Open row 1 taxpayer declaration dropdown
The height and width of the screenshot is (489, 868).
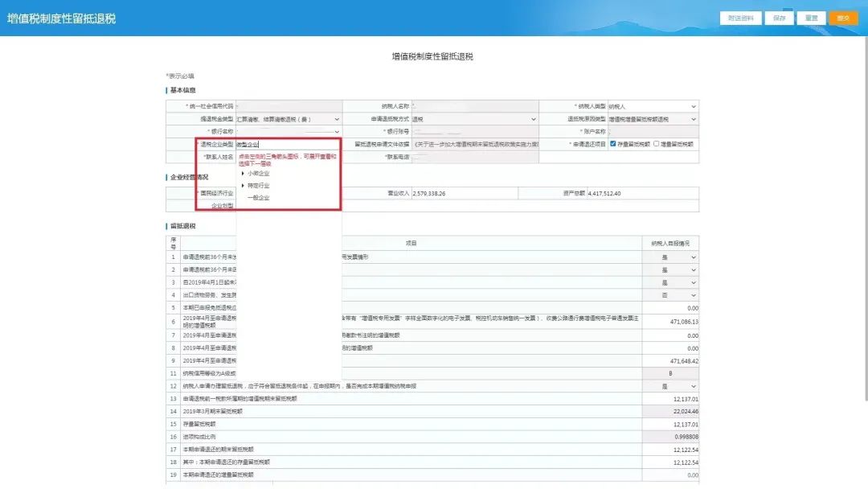point(669,257)
